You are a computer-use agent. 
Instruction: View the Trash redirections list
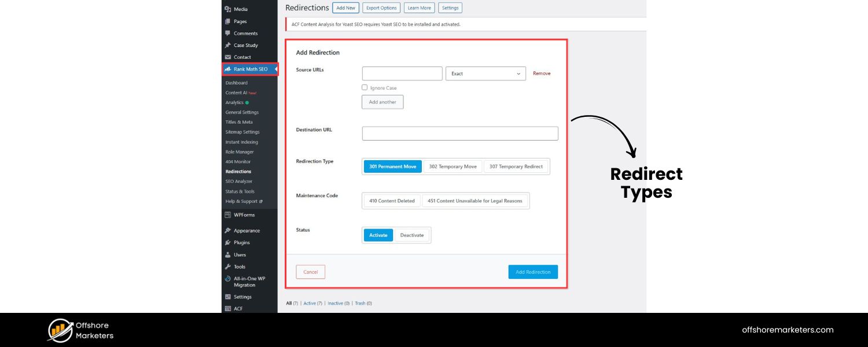click(361, 303)
